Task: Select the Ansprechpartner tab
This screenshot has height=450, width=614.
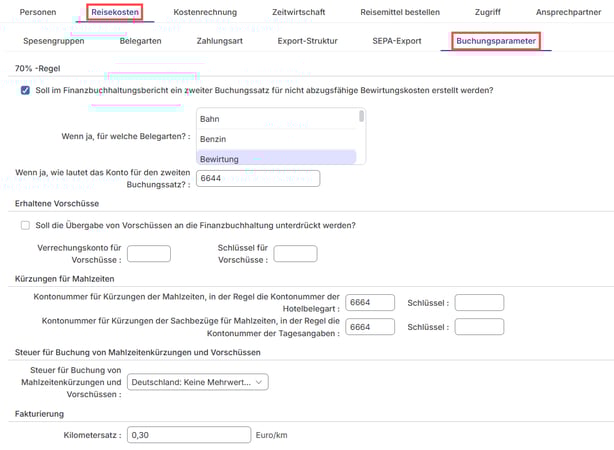Action: [568, 12]
